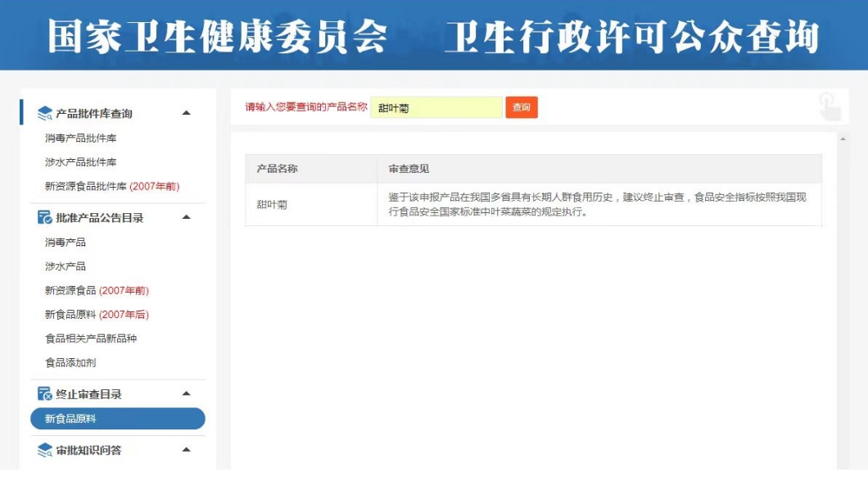
Task: Click the faint unlock icon at top right
Action: pyautogui.click(x=827, y=105)
